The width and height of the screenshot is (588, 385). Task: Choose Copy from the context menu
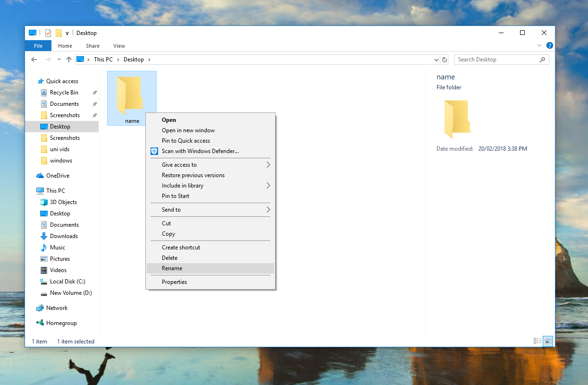210,234
